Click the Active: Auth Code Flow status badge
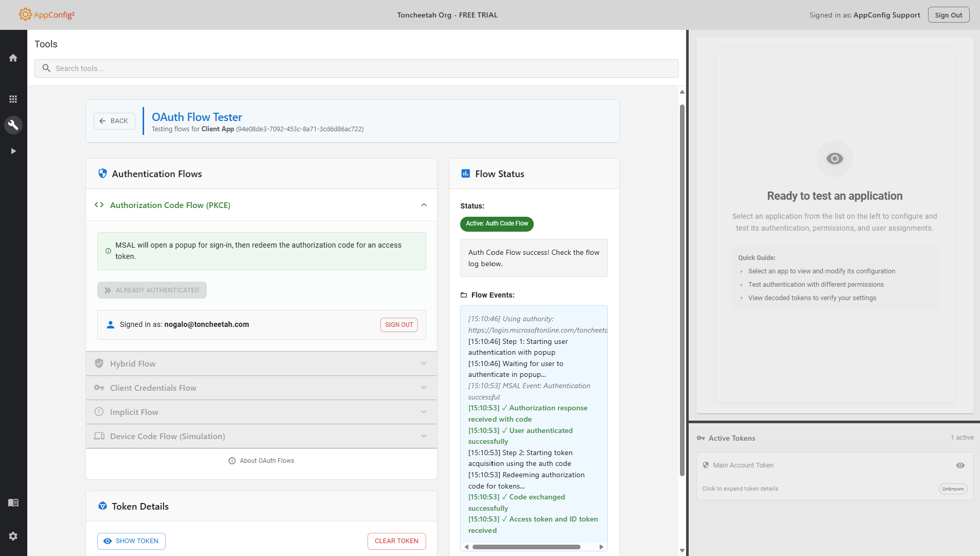The width and height of the screenshot is (980, 556). click(x=497, y=223)
